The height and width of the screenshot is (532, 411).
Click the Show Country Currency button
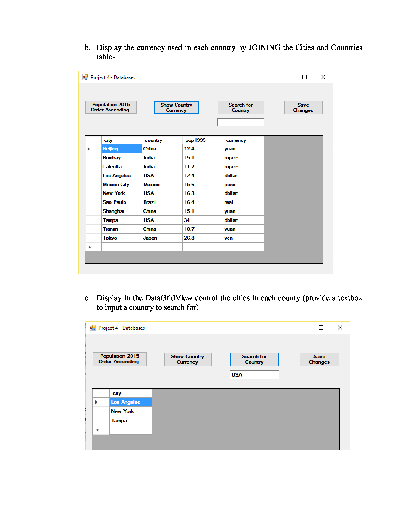click(176, 107)
